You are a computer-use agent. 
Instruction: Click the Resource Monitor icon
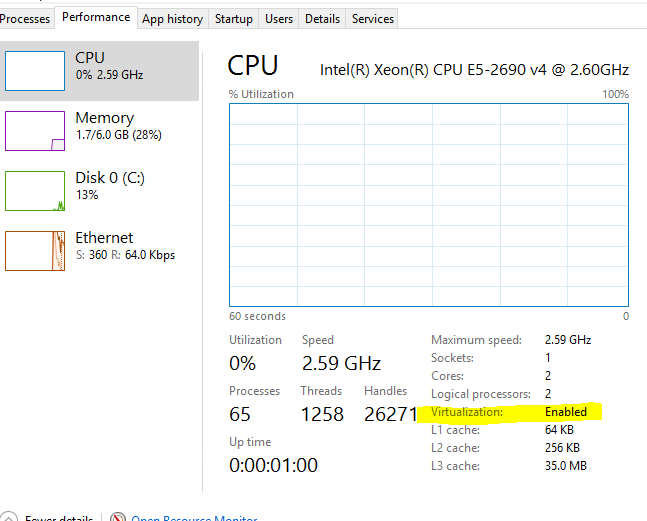(x=118, y=518)
